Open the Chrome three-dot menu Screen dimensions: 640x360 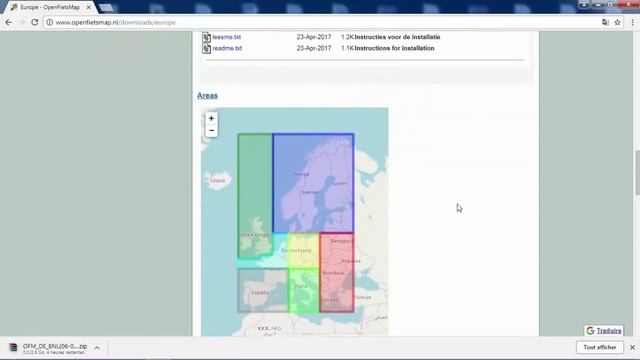pos(633,22)
